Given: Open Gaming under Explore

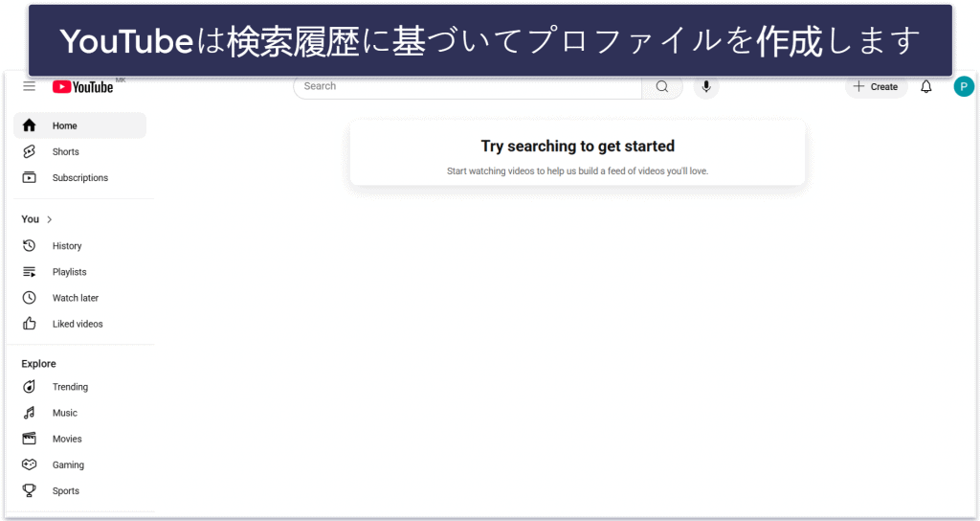Looking at the screenshot, I should [80, 464].
